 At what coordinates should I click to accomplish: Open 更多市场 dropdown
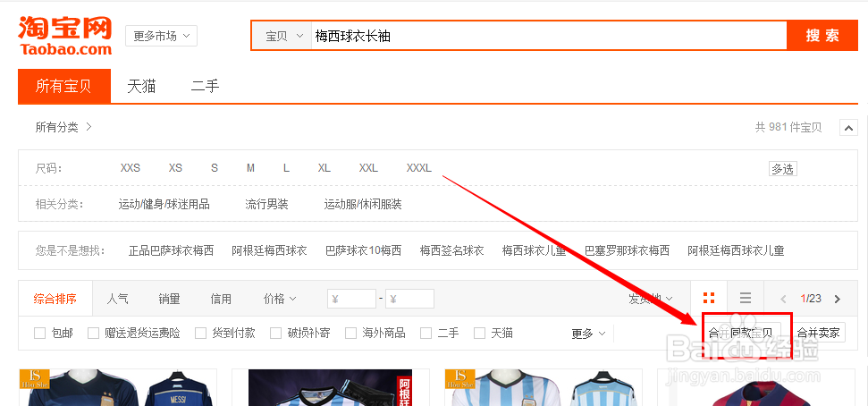click(161, 36)
